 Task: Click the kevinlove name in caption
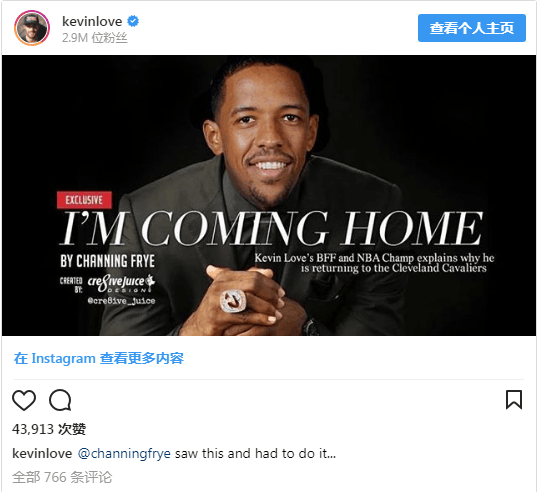pos(42,453)
